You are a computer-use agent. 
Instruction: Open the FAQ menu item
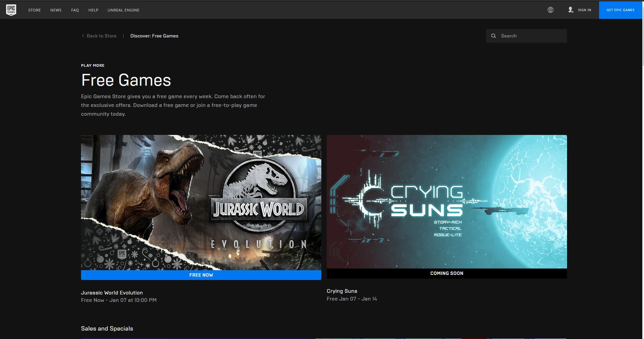[x=75, y=10]
